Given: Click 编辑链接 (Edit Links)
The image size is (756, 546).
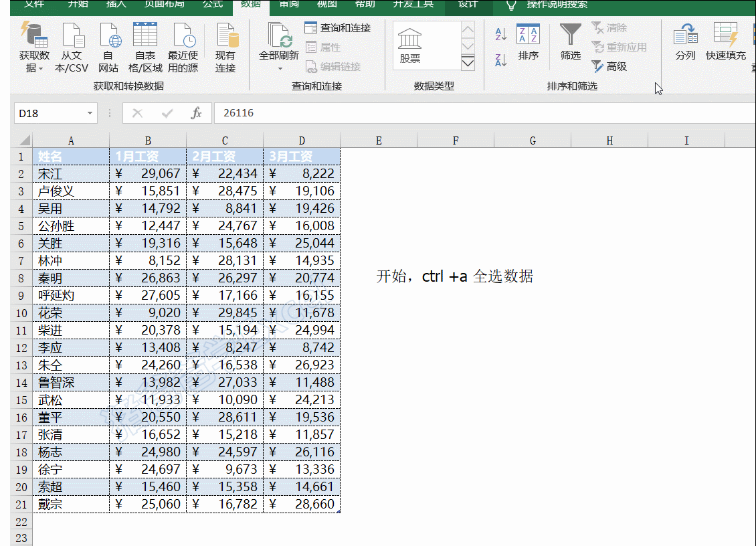Looking at the screenshot, I should 333,66.
